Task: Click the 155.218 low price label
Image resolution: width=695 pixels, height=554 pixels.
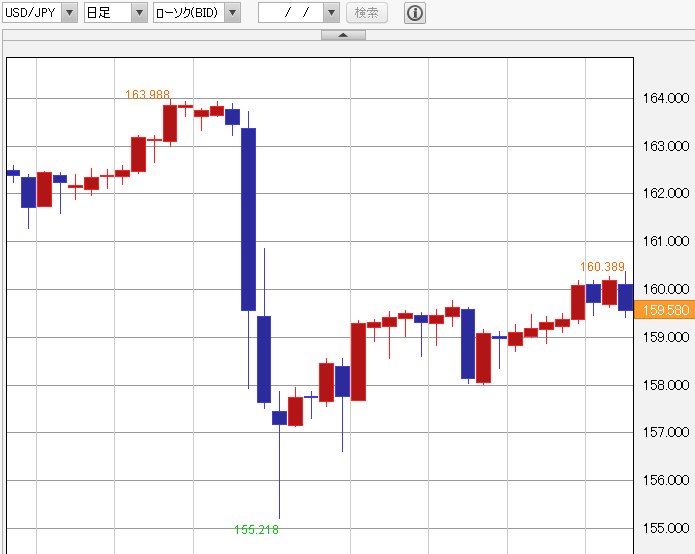Action: [x=256, y=530]
